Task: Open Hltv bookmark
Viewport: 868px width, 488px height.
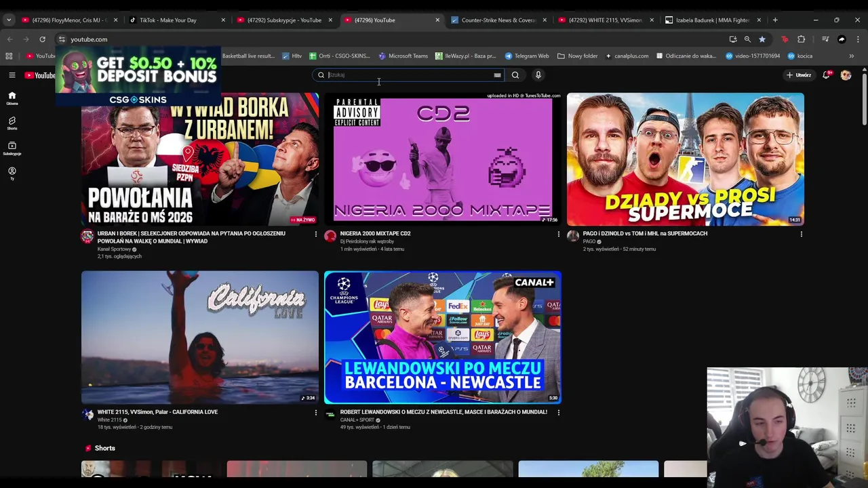Action: pos(292,56)
